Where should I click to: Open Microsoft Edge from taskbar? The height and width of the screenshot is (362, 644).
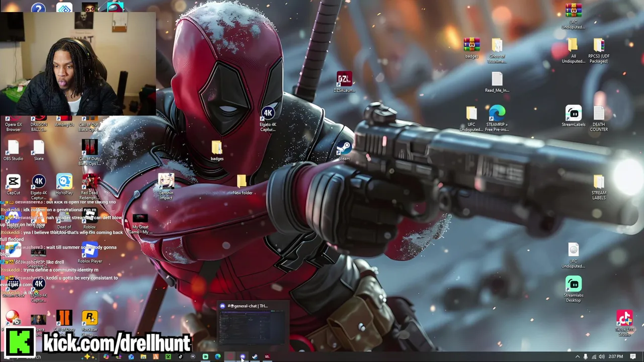coord(217,357)
